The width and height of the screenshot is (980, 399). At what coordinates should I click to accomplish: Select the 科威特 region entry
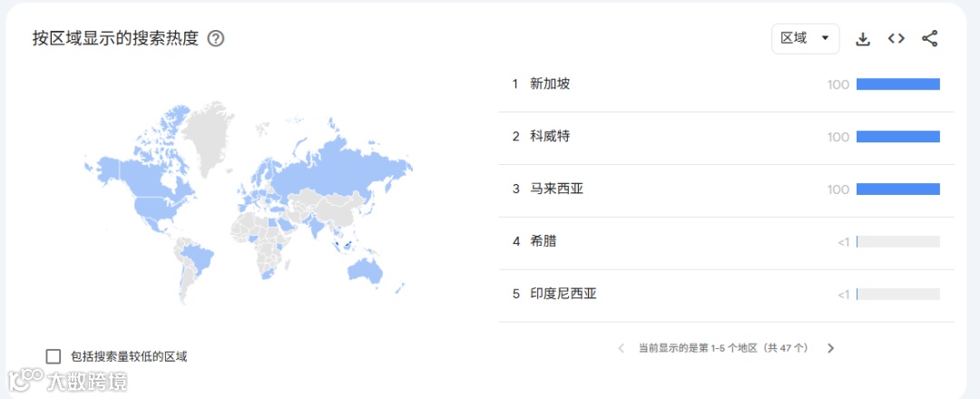coord(550,137)
